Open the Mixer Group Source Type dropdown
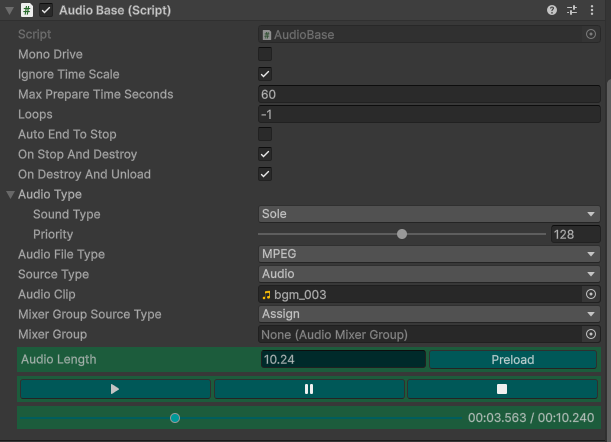611x442 pixels. [x=429, y=314]
